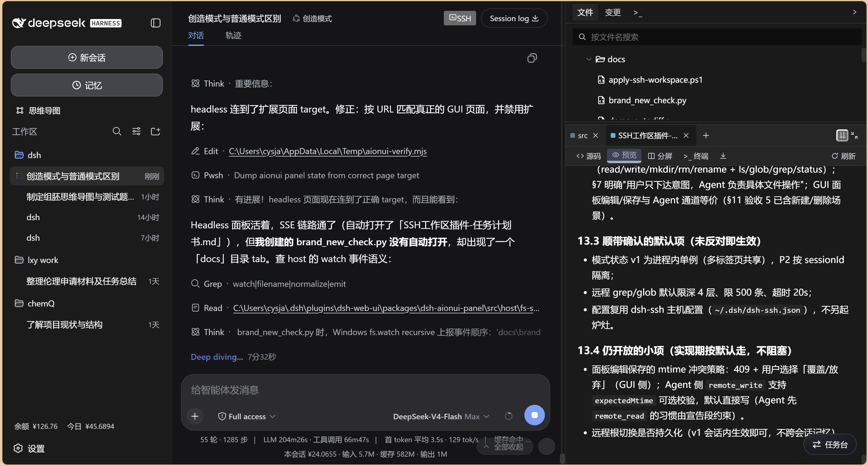The width and height of the screenshot is (868, 466).
Task: Click the 余额 ¥126.76 balance text
Action: pos(36,426)
